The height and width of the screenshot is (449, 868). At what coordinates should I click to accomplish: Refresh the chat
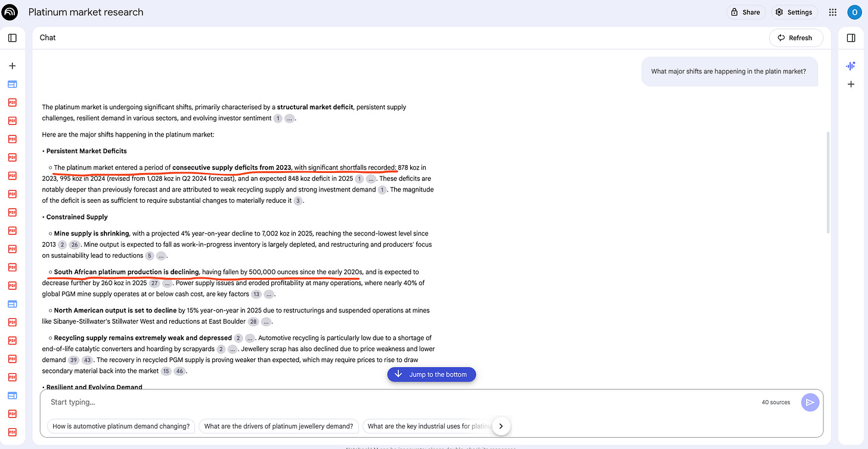pos(795,38)
